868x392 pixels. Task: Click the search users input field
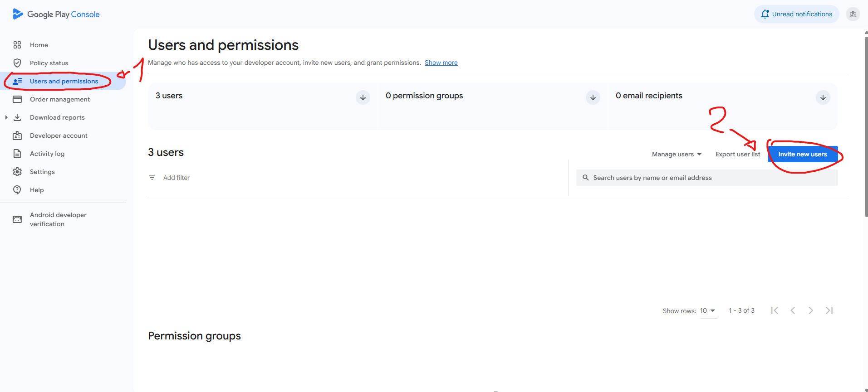pyautogui.click(x=707, y=178)
